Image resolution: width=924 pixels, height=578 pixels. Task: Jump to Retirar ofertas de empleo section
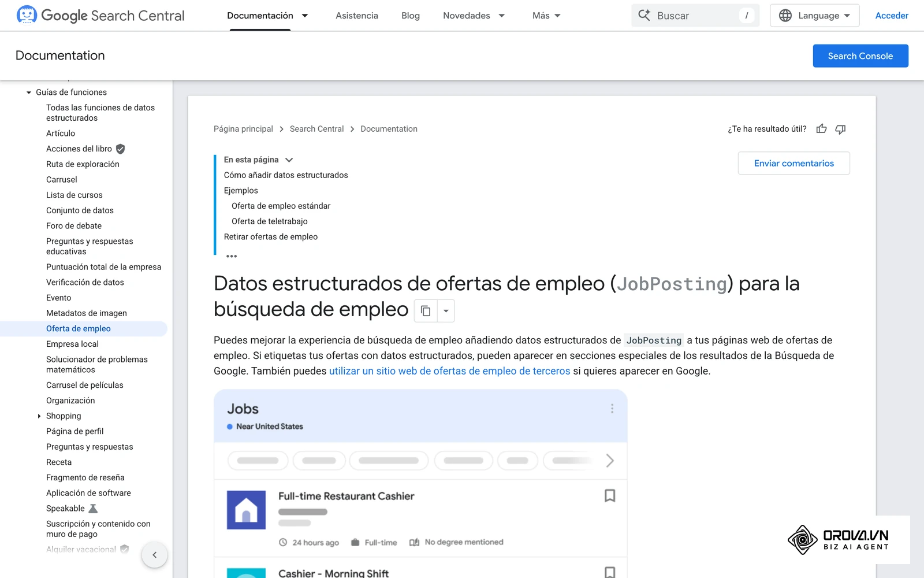[271, 237]
